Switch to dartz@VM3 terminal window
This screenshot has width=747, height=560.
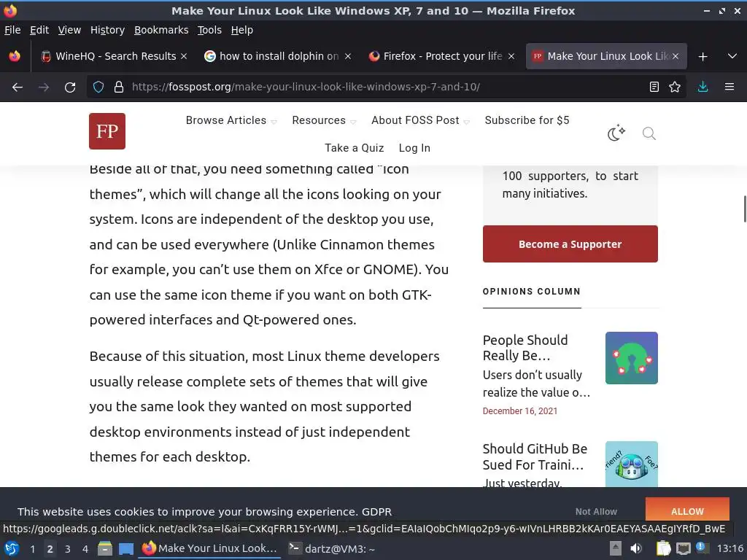click(x=332, y=548)
